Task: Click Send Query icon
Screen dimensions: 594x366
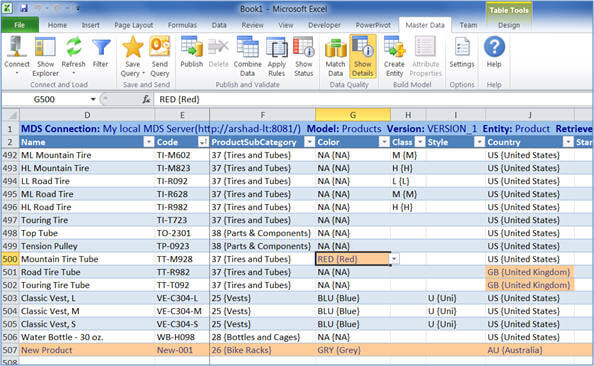Action: pos(159,46)
